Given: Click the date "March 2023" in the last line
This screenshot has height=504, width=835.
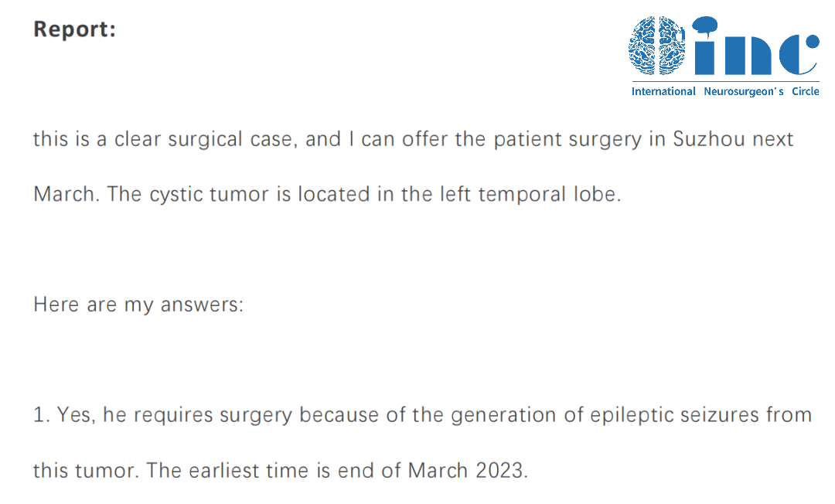Looking at the screenshot, I should tap(468, 469).
